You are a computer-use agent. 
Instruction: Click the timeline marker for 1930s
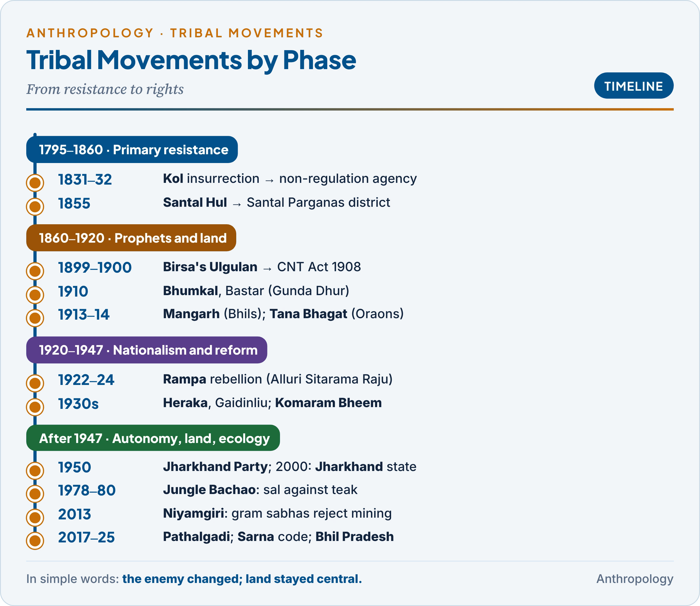click(35, 407)
